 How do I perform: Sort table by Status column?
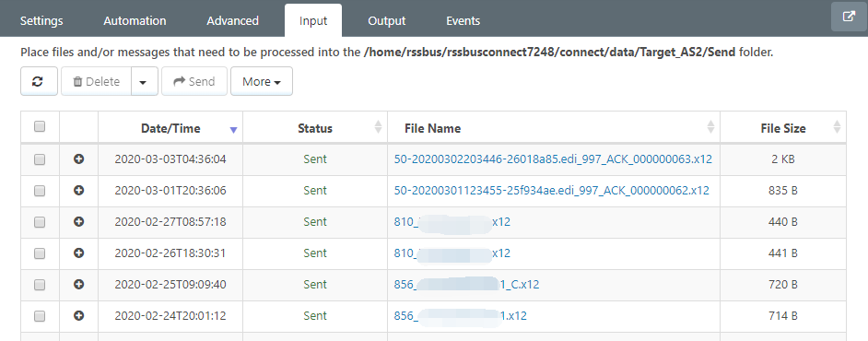tap(315, 128)
